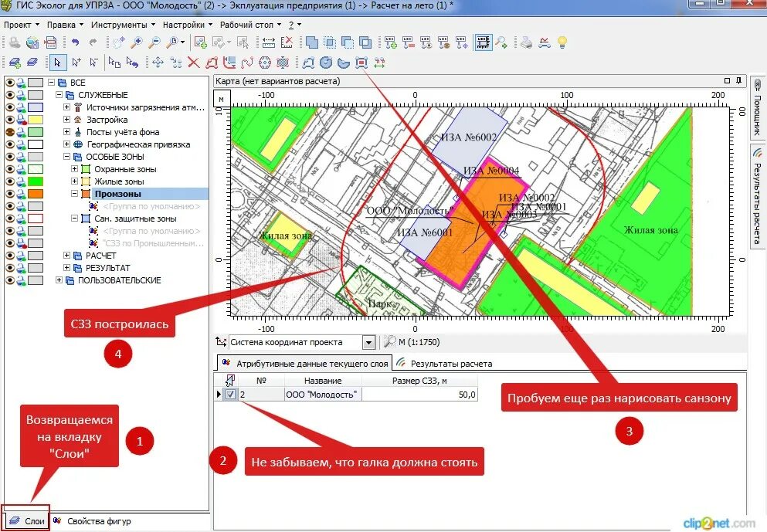Click yellow color swatch for Застройка
767x532 pixels.
[36, 120]
